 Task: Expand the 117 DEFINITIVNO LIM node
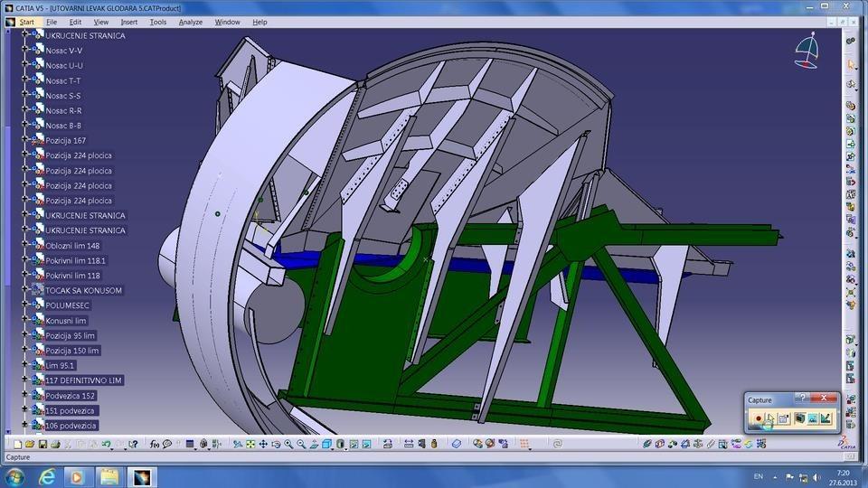click(24, 379)
